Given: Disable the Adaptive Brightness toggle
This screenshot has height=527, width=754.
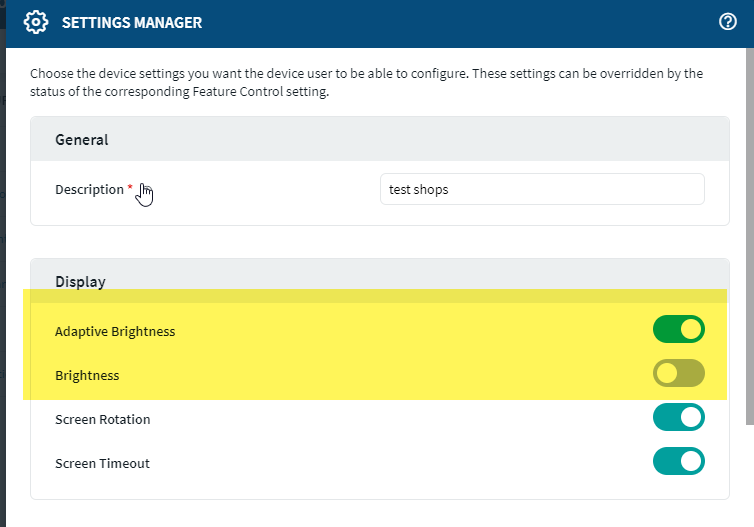Looking at the screenshot, I should pos(679,329).
